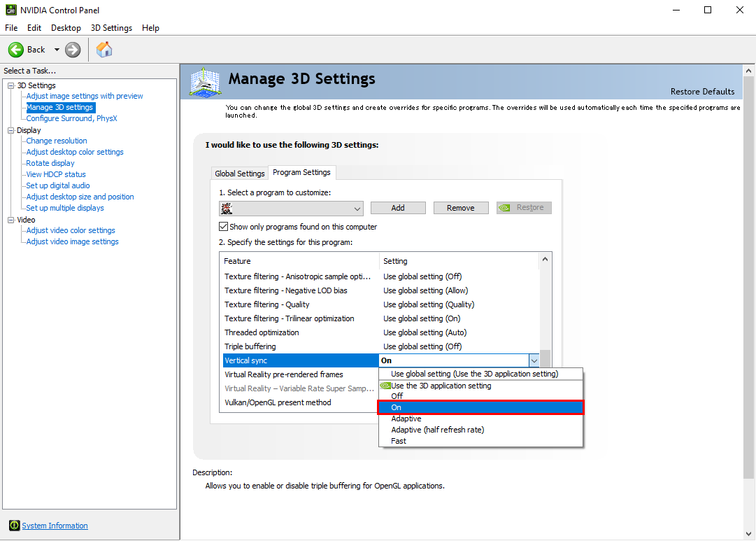Image resolution: width=756 pixels, height=541 pixels.
Task: Open Set up multiple displays task
Action: click(x=65, y=208)
